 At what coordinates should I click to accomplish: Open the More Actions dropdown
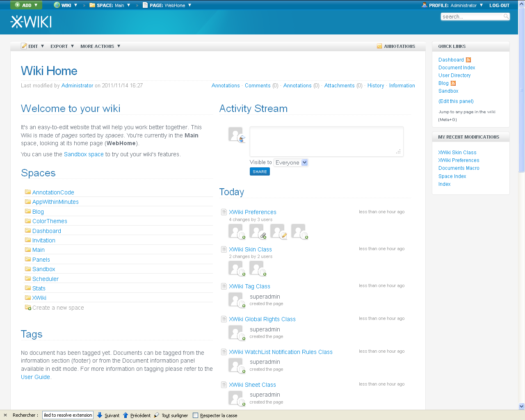100,46
